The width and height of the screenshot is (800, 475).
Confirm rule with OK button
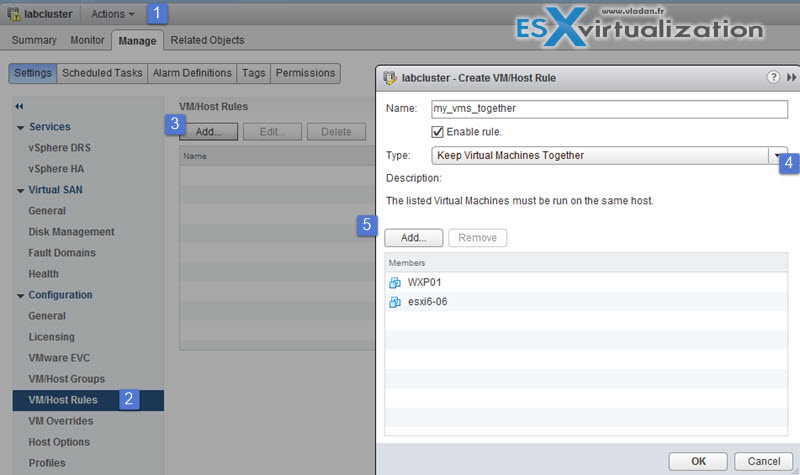click(698, 461)
